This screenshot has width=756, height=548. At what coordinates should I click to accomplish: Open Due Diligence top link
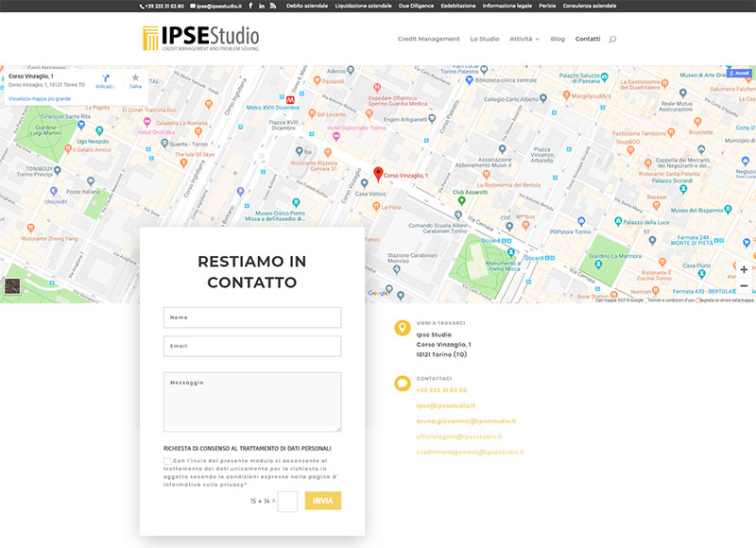(x=416, y=6)
